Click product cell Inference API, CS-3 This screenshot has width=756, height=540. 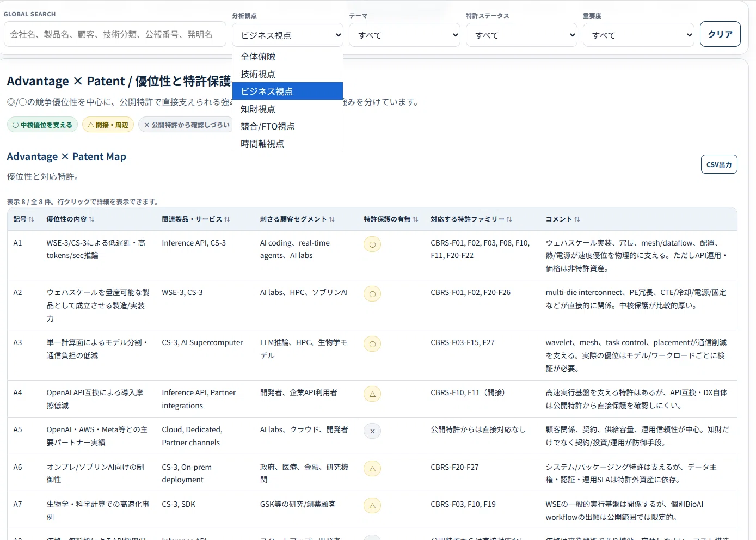pos(194,243)
